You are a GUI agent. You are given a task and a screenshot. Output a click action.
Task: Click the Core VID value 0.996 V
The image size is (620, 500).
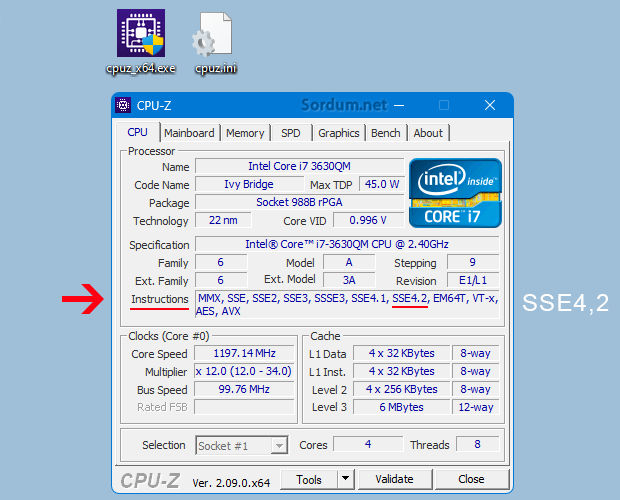point(368,220)
